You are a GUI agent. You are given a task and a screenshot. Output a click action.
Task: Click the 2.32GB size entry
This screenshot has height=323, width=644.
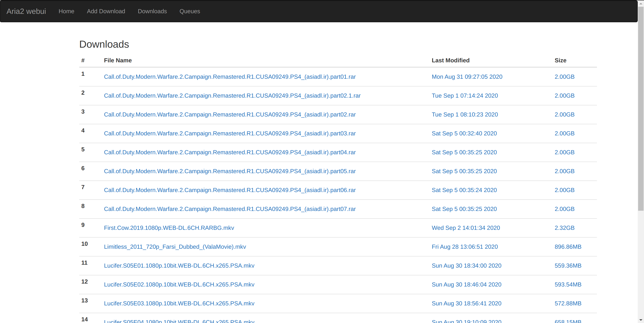coord(564,228)
